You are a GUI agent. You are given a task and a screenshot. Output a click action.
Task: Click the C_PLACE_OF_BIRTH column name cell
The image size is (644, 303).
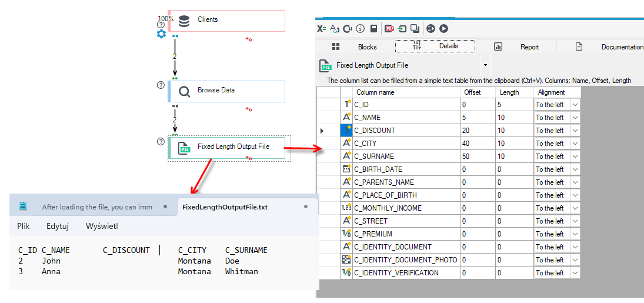point(406,195)
